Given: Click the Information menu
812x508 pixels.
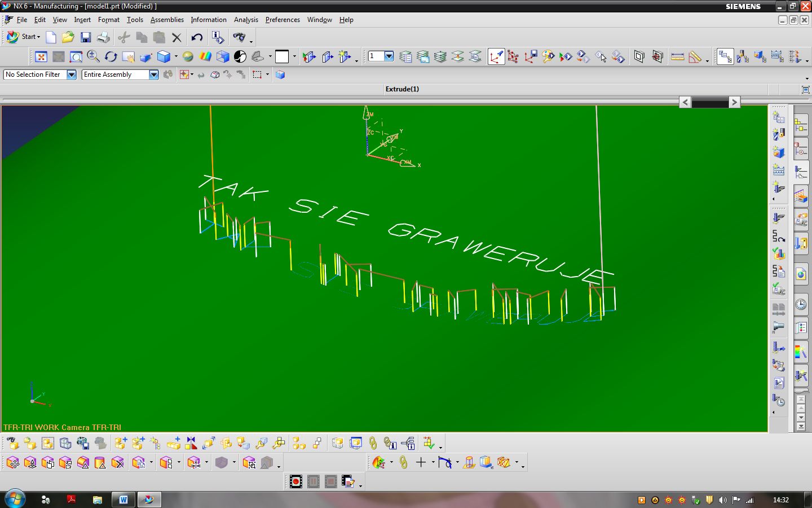Looking at the screenshot, I should 209,20.
